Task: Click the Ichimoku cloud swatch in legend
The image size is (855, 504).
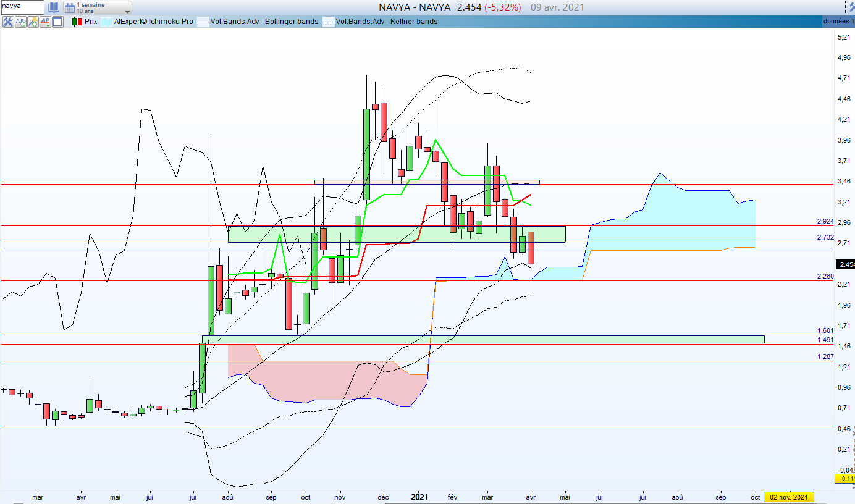Action: 106,22
